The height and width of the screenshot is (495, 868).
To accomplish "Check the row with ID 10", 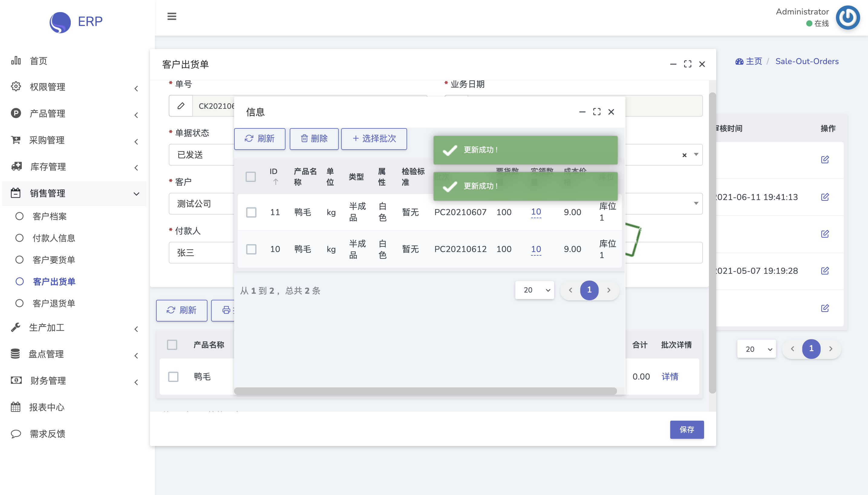I will click(x=251, y=249).
